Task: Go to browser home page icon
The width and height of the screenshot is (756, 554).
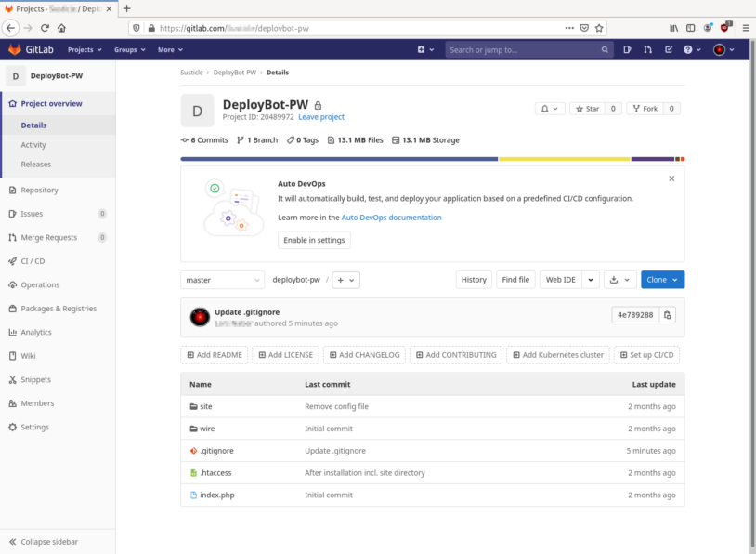Action: pyautogui.click(x=61, y=28)
